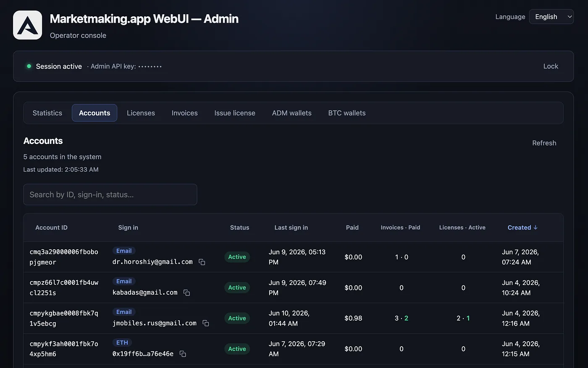Click the Marketmaking.app logo icon
The height and width of the screenshot is (368, 588).
click(x=28, y=25)
